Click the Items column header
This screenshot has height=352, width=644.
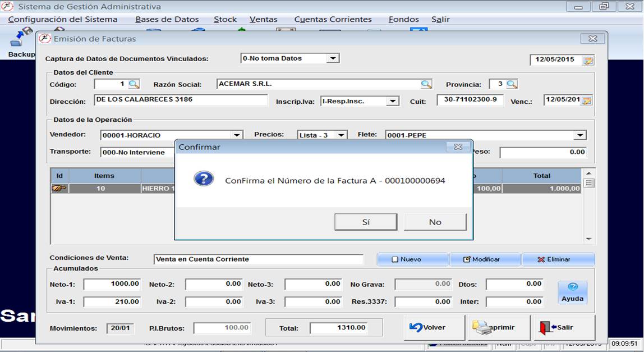point(104,176)
